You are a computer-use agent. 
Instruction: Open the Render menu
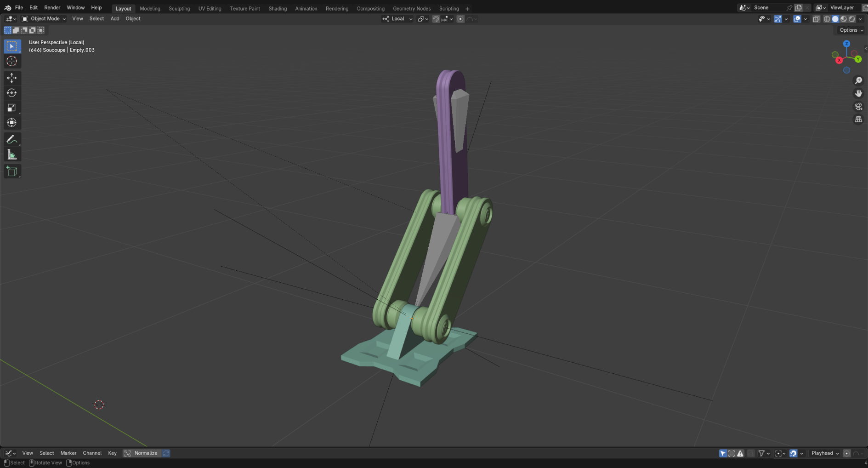click(x=52, y=8)
